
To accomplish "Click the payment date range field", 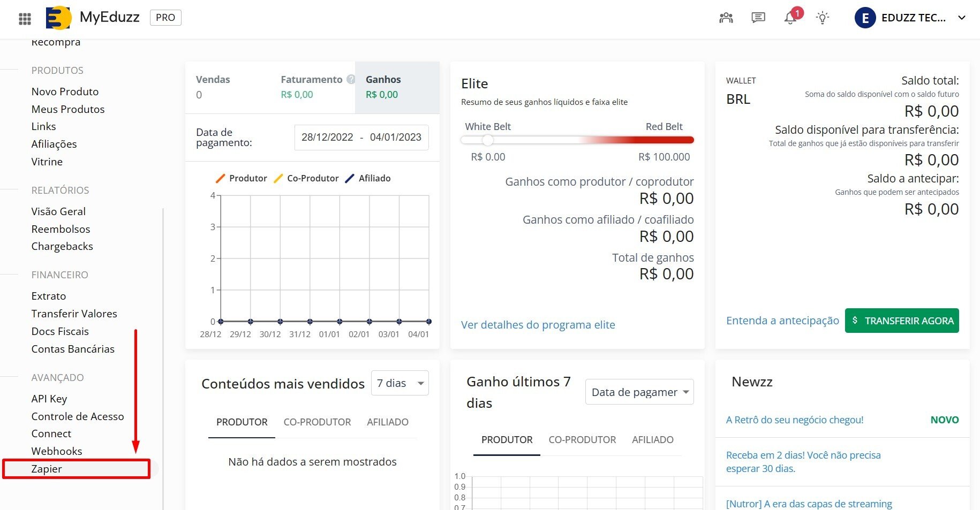I will pyautogui.click(x=361, y=138).
